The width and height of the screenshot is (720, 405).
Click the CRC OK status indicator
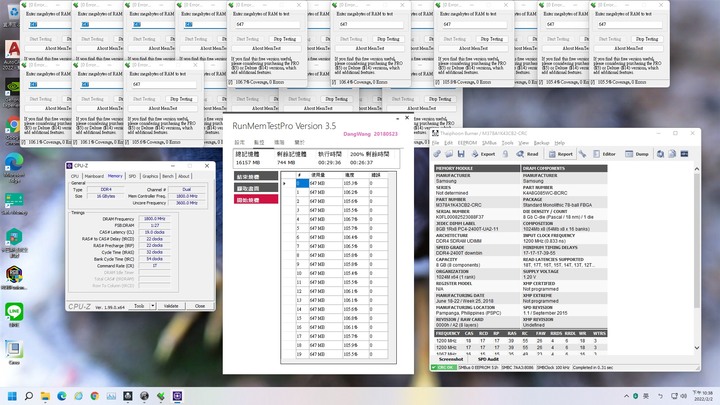444,367
